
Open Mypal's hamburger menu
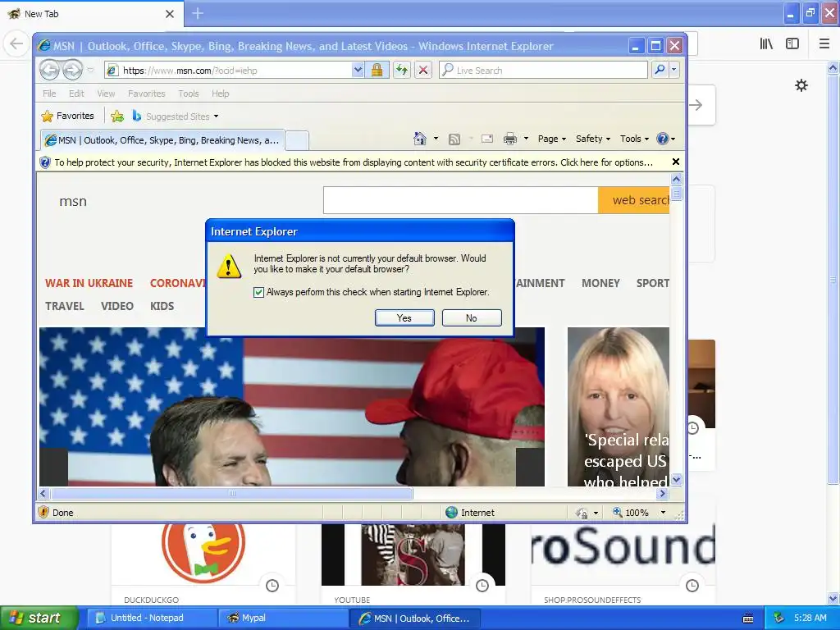point(824,44)
